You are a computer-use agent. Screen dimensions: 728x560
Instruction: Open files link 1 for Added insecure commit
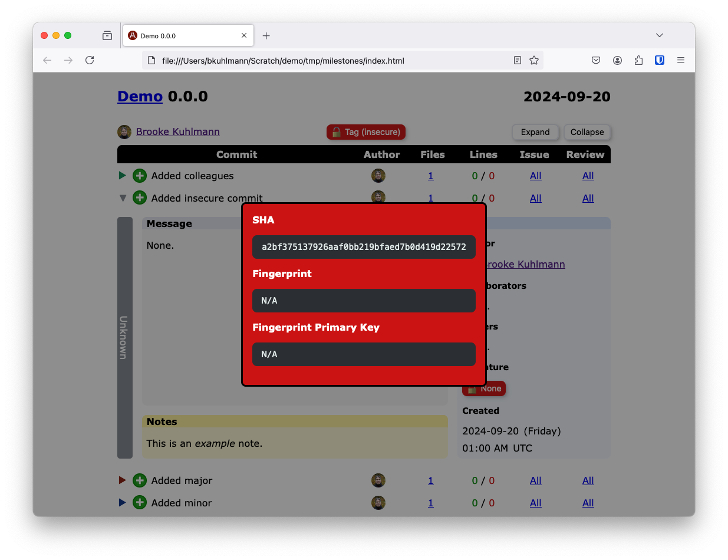pos(431,198)
